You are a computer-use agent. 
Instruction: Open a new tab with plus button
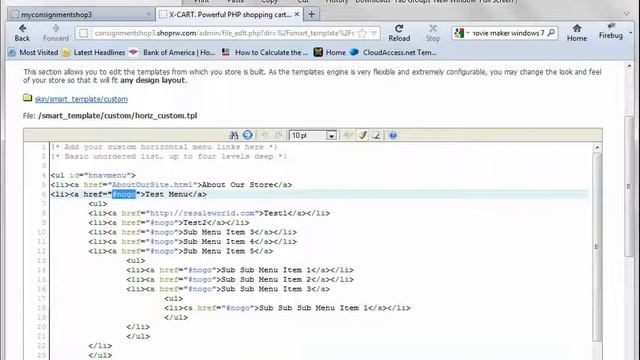311,14
